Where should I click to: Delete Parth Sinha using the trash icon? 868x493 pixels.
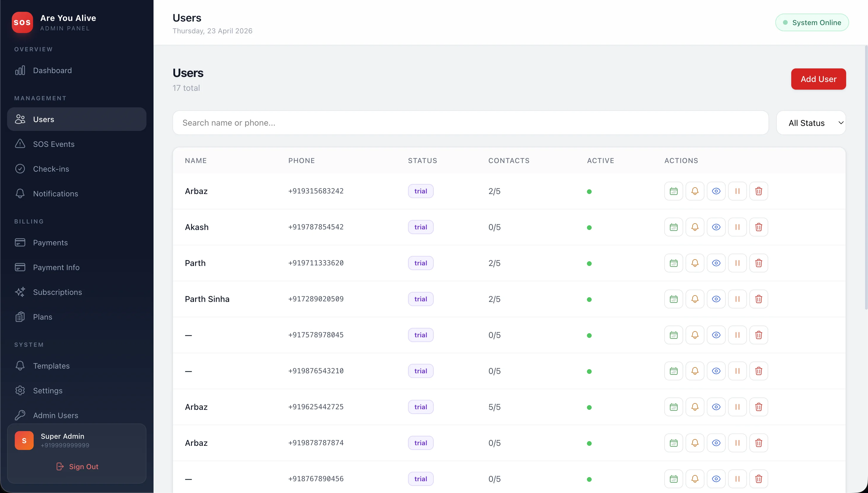pyautogui.click(x=758, y=299)
